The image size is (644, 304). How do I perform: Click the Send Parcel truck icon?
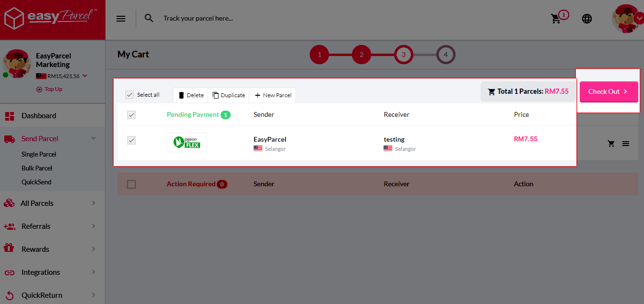pyautogui.click(x=10, y=139)
